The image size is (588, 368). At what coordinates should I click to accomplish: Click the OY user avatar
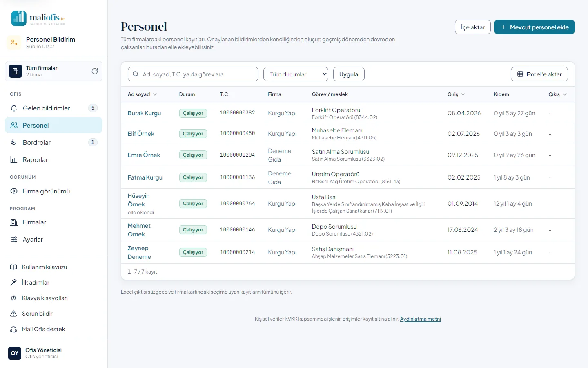[15, 353]
